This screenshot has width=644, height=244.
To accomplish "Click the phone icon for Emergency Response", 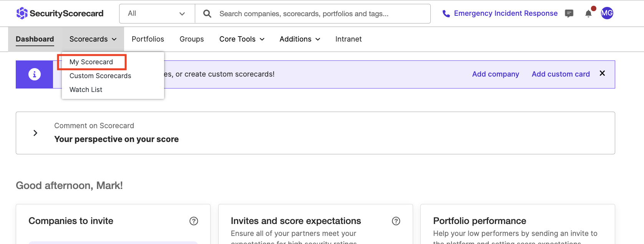I will coord(446,14).
